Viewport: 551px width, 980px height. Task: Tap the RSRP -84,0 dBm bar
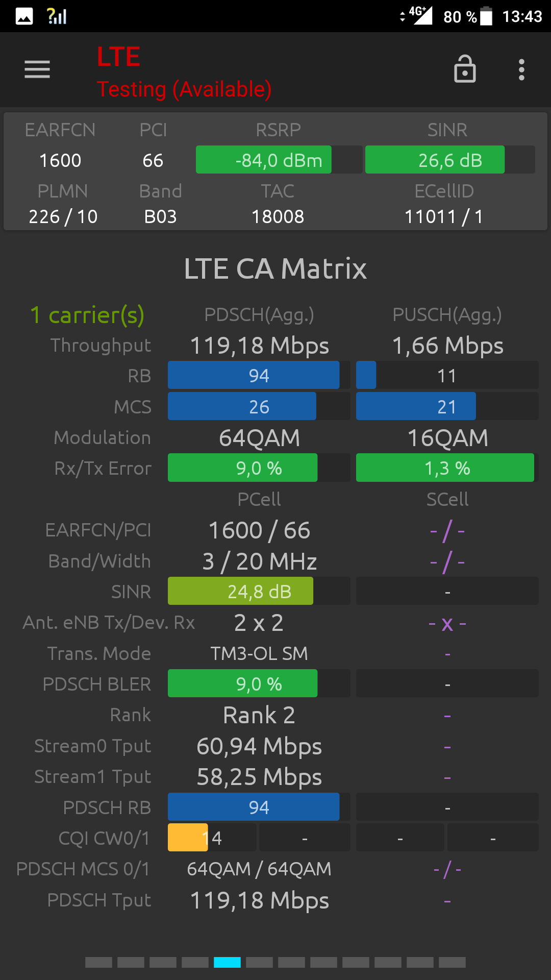point(279,160)
